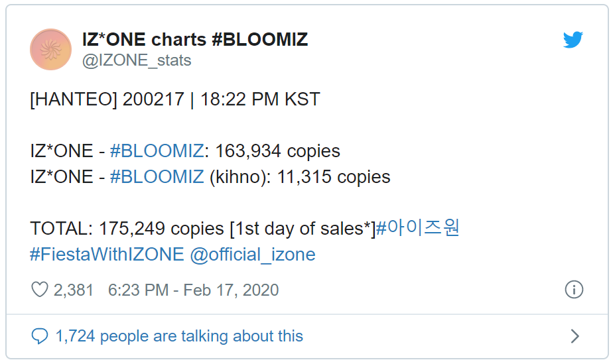The width and height of the screenshot is (613, 364).
Task: Open the #BLOOMIZ hashtag on the 163,934 copies line
Action: coord(157,151)
